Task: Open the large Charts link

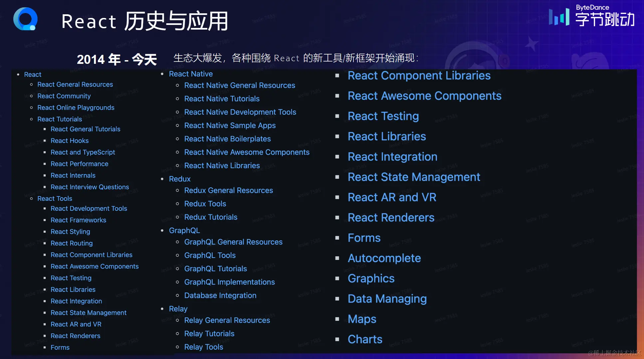Action: (x=365, y=339)
